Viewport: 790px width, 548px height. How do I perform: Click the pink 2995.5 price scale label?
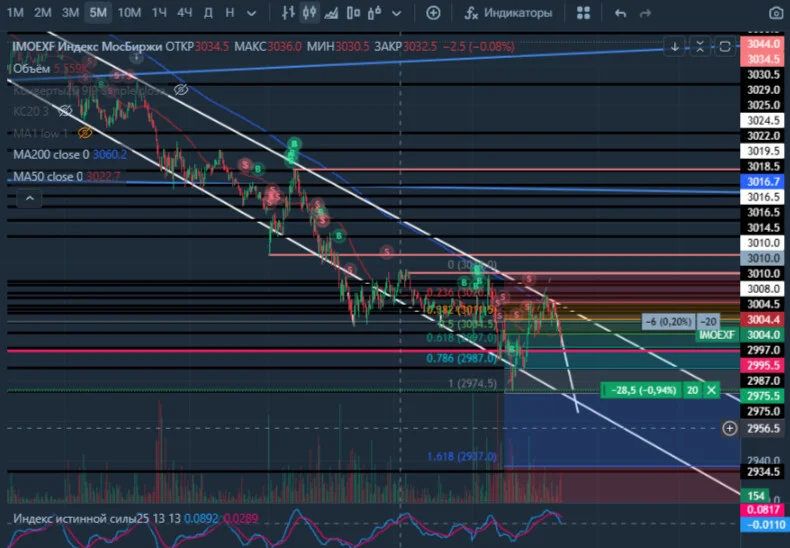point(764,365)
